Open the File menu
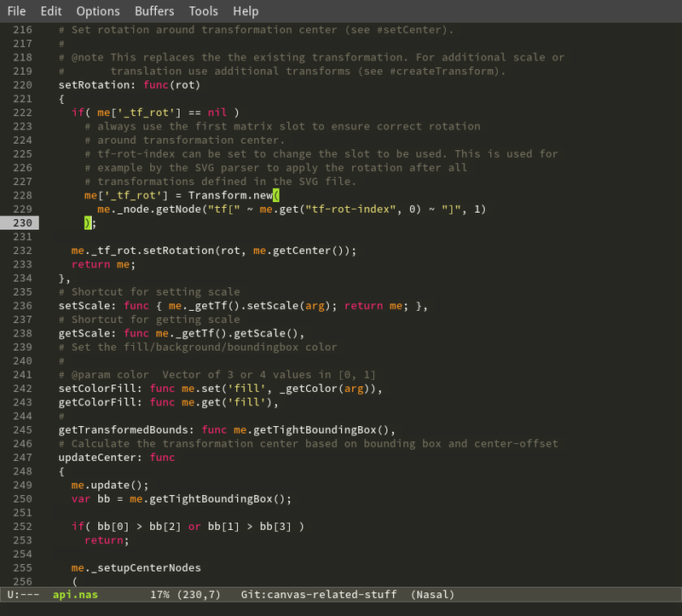Screen dimensions: 682x616 pyautogui.click(x=16, y=11)
